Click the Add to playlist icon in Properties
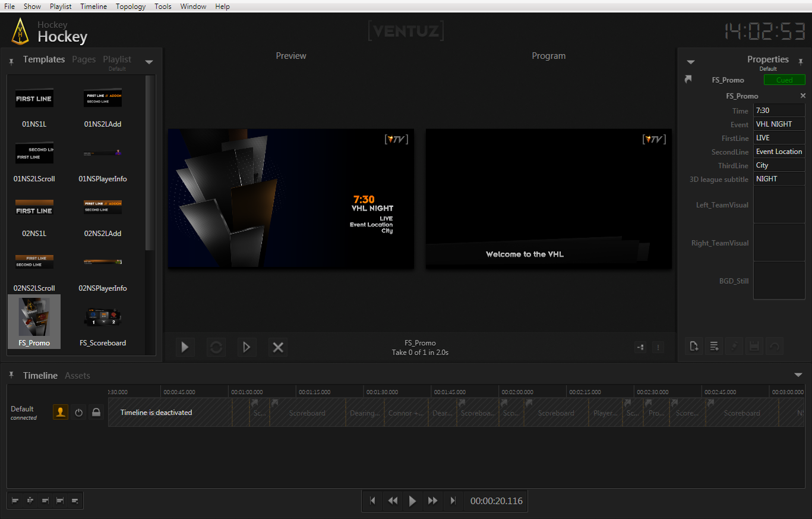The height and width of the screenshot is (519, 812). pyautogui.click(x=714, y=346)
